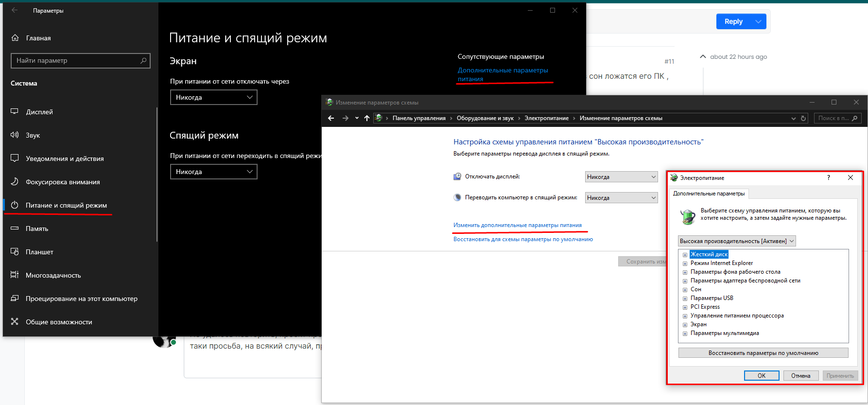Select Питание и спящий режим menu item
Viewport: 868px width, 405px height.
pyautogui.click(x=66, y=205)
